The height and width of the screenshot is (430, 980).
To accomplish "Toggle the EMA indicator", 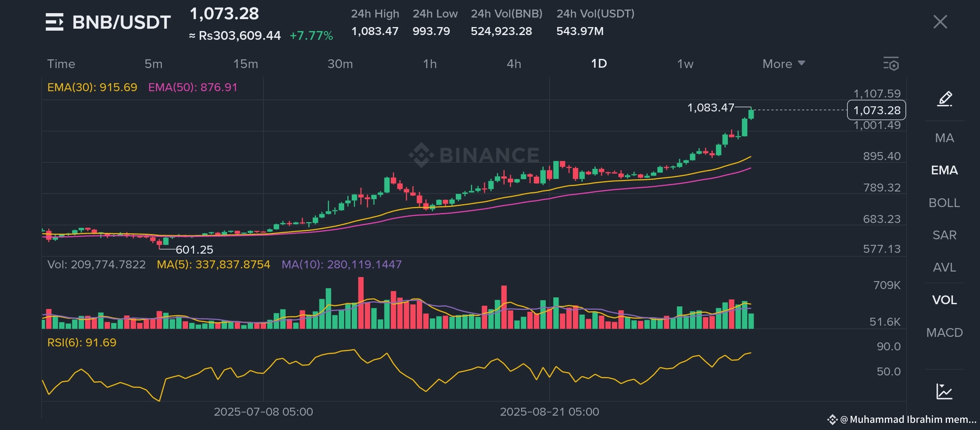I will click(945, 170).
